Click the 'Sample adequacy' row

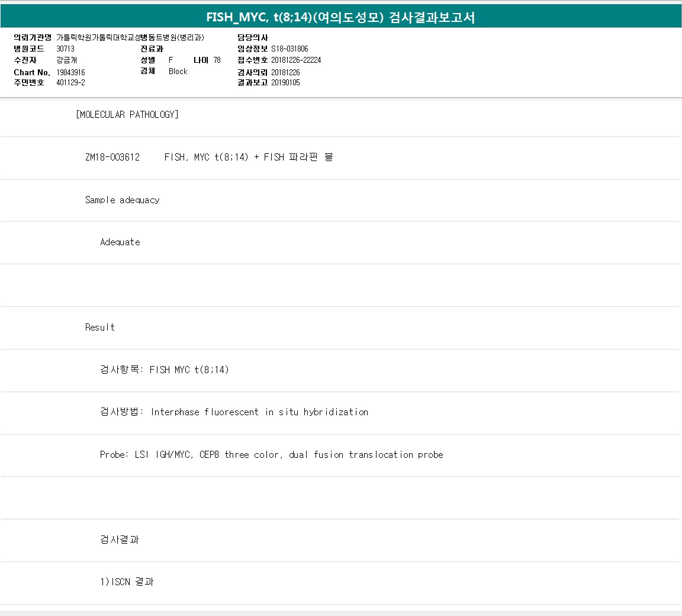point(340,200)
